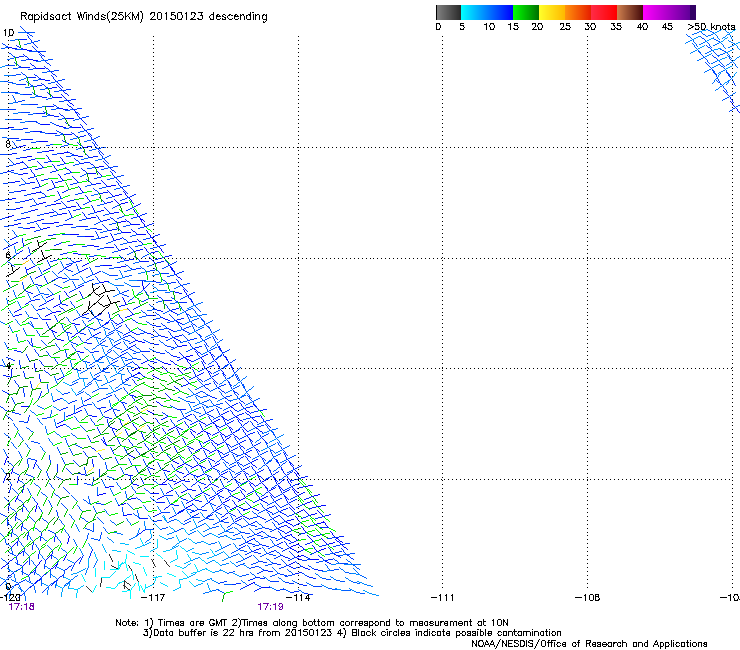Select the yellow 20-25 knots color band
The height and width of the screenshot is (650, 740).
(x=552, y=12)
